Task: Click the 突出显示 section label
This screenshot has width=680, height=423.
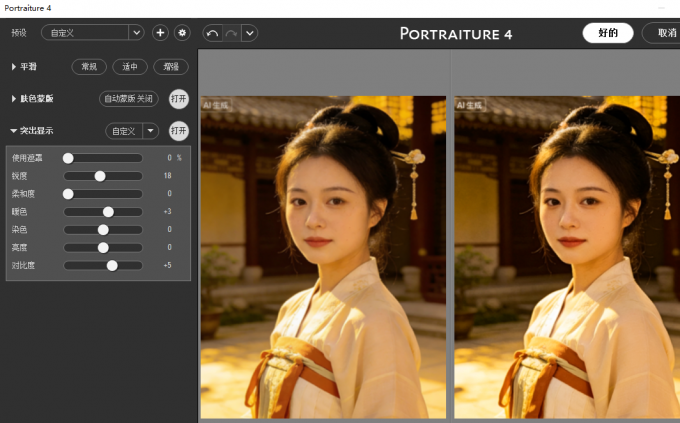Action: pos(36,131)
